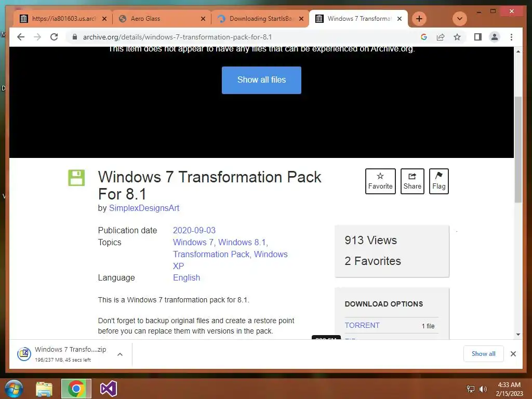Bookmark this page with the star icon
Screen dimensions: 532x399
457,37
